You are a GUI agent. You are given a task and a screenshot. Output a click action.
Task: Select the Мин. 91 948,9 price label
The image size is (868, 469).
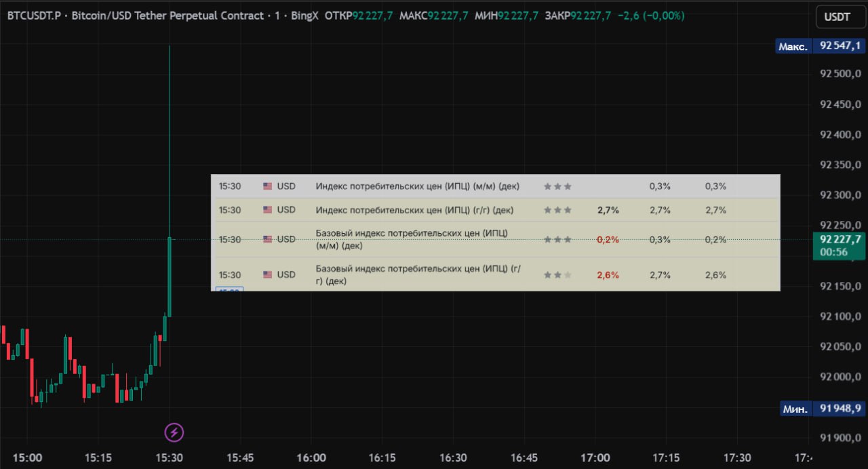point(821,409)
